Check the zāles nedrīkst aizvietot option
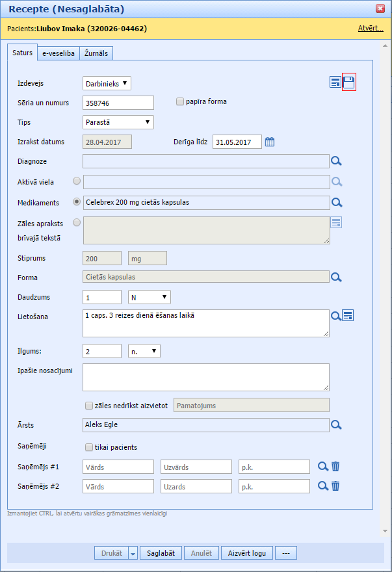Viewport: 392px width, 572px height. 89,406
